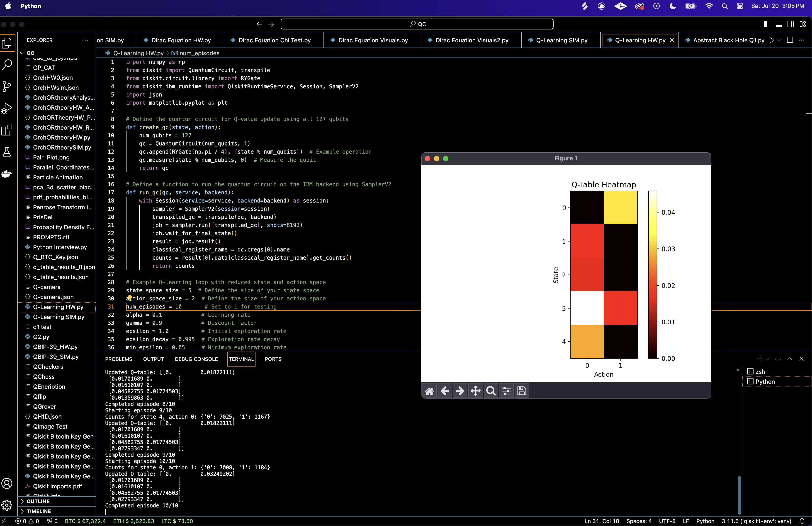Open macOS Spotlight search
Image resolution: width=812 pixels, height=526 pixels.
point(725,6)
